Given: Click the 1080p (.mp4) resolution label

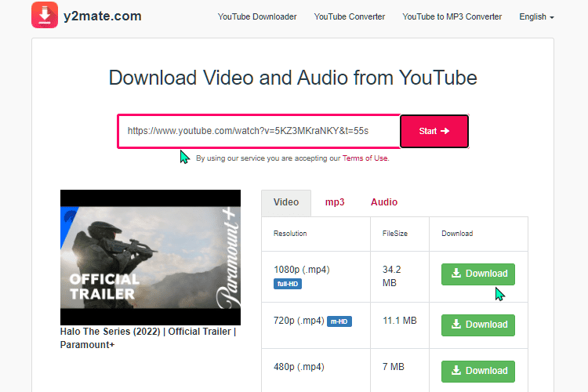Looking at the screenshot, I should [x=302, y=270].
